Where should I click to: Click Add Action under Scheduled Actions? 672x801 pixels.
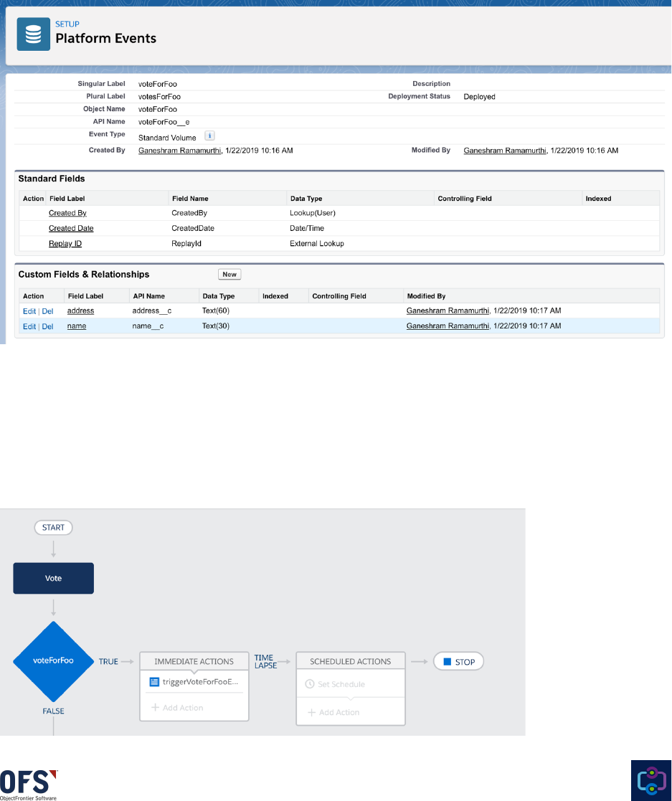333,712
